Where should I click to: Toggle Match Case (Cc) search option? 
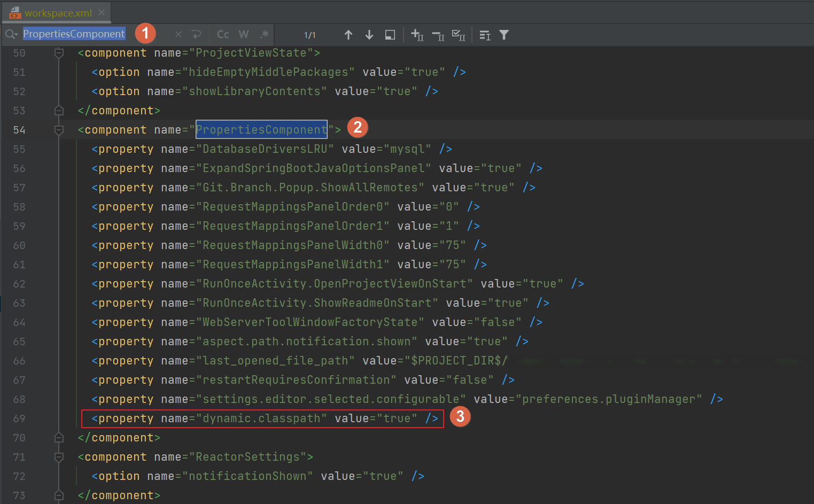[223, 34]
